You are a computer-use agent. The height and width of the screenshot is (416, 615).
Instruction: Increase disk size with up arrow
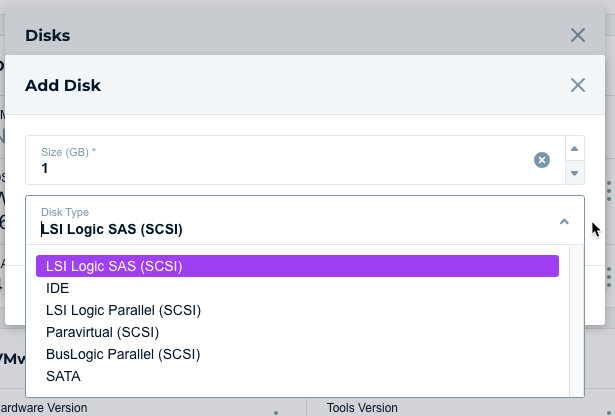pos(575,149)
